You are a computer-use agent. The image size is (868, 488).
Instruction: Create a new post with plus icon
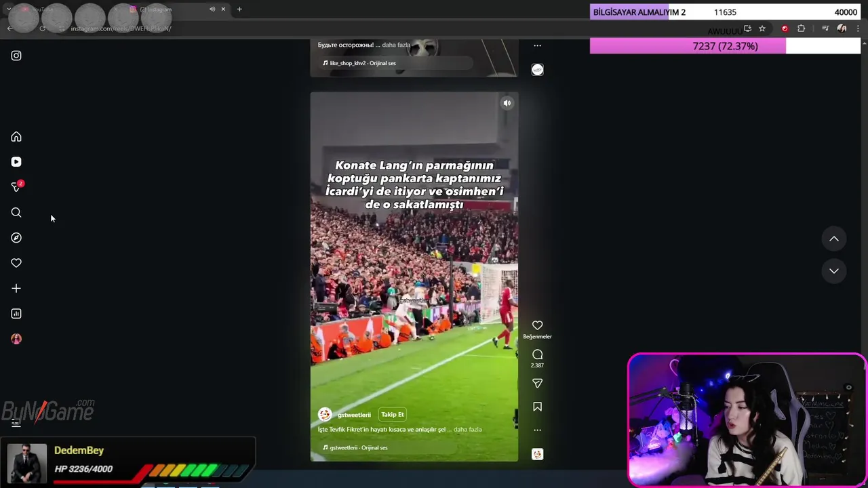point(16,288)
